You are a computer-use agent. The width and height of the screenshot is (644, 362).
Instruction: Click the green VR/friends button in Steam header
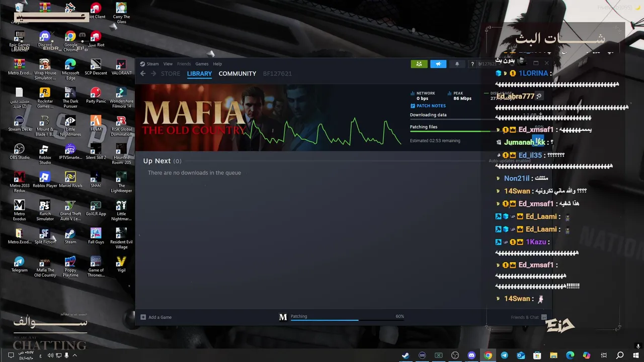point(419,64)
